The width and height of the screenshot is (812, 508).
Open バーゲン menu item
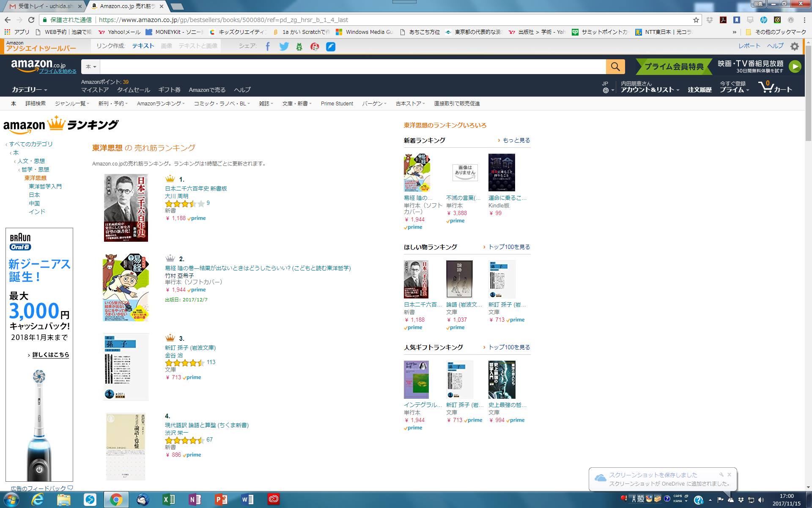(x=374, y=103)
